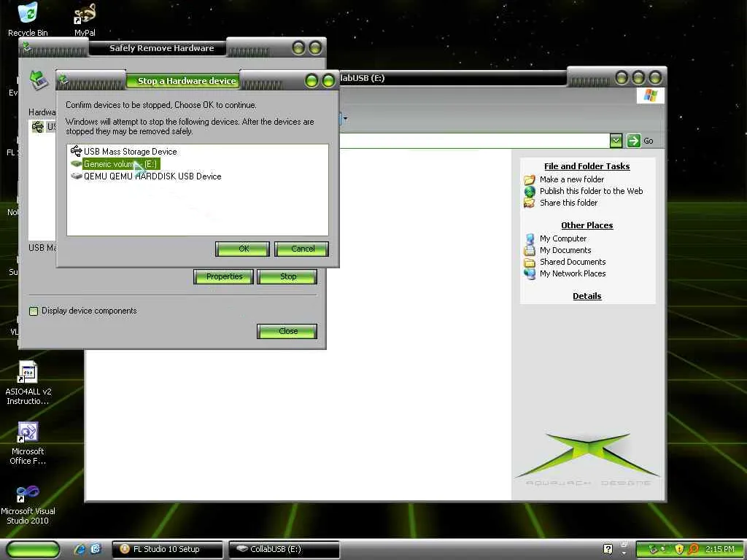Click the Properties button in Safely Remove Hardware
The height and width of the screenshot is (560, 747).
coord(224,276)
